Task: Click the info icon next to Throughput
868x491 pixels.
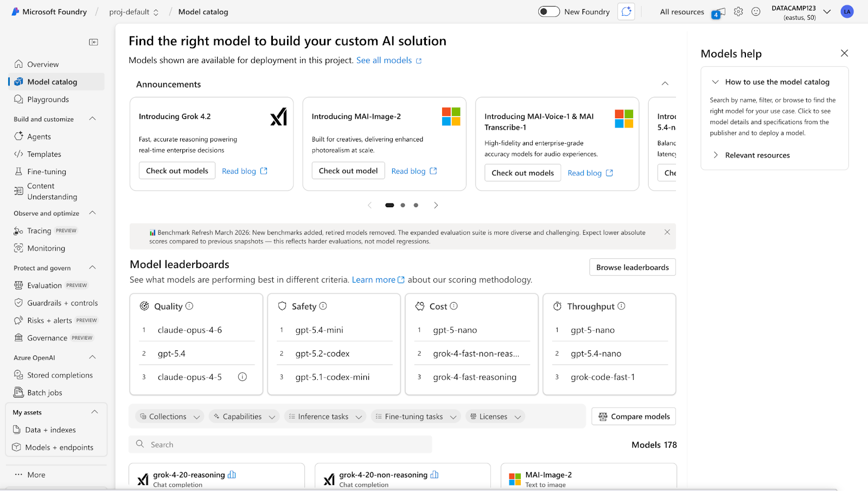Action: point(621,306)
